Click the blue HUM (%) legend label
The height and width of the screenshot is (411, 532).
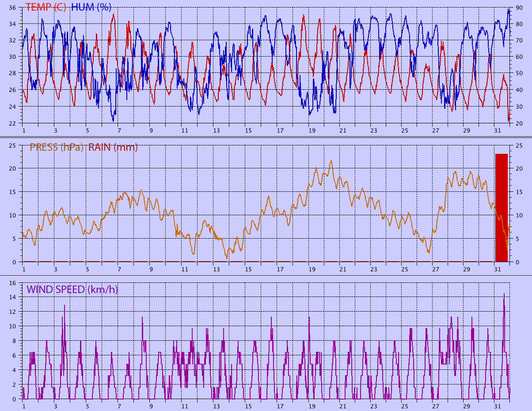91,7
